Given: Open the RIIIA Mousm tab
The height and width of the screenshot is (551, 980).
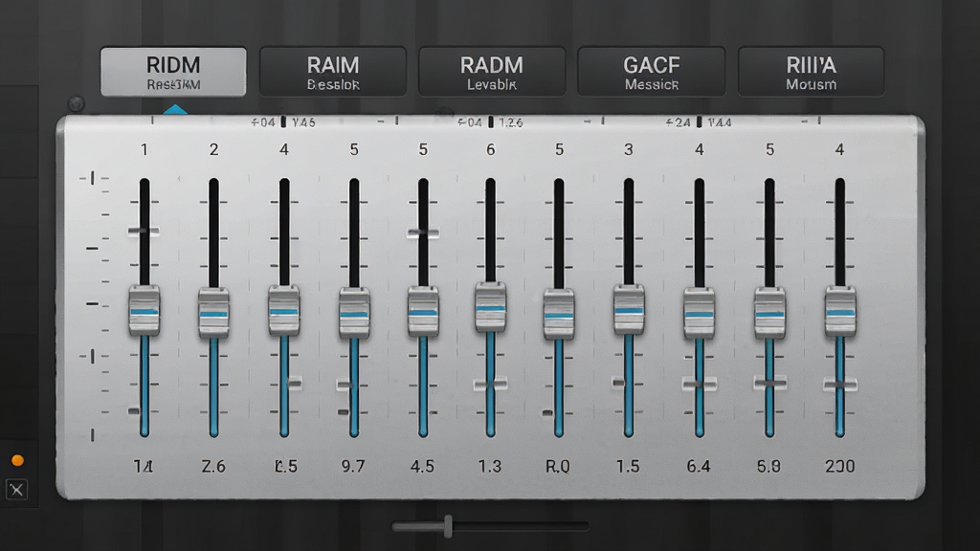Looking at the screenshot, I should (x=812, y=72).
